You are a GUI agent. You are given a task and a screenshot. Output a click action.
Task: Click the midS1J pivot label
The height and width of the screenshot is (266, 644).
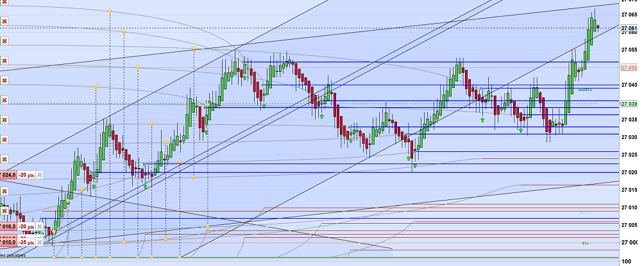(585, 90)
